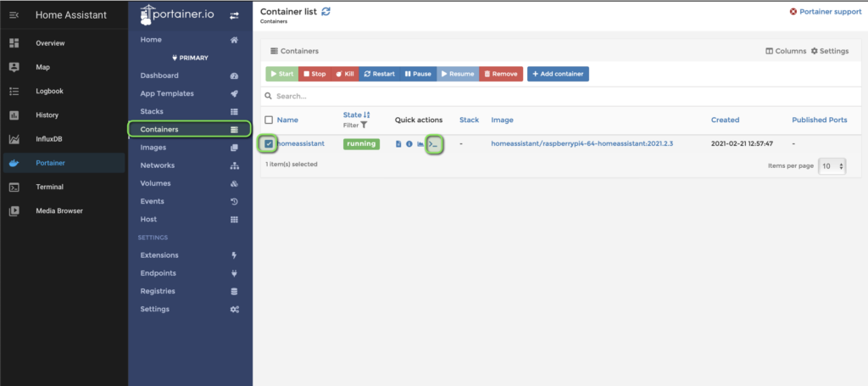Toggle Portainer sidebar with arrows icon
Image resolution: width=868 pixels, height=386 pixels.
click(234, 16)
